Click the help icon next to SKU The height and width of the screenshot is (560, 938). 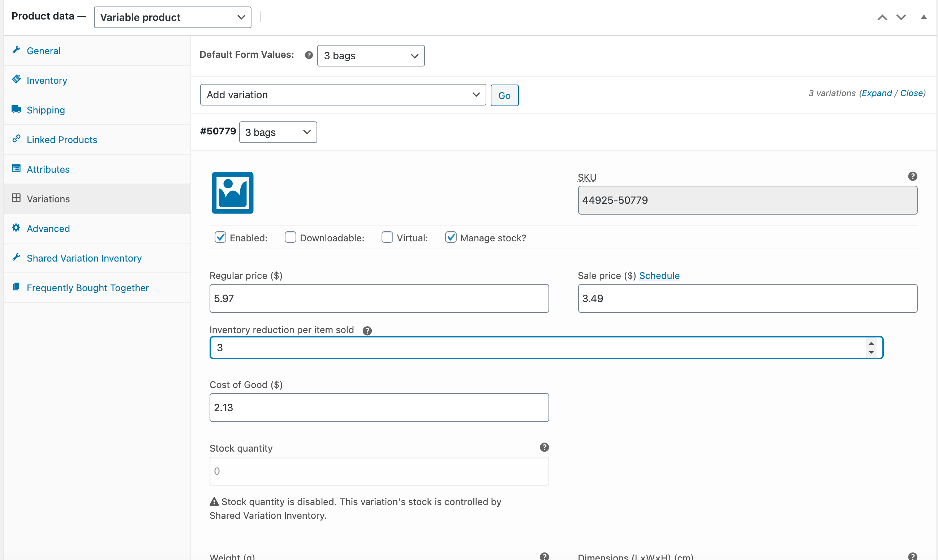click(912, 176)
